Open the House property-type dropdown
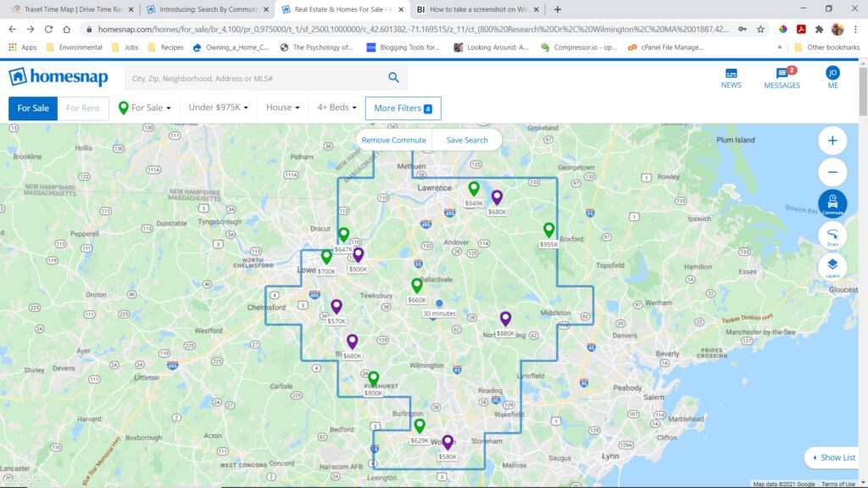The image size is (868, 488). pos(282,108)
